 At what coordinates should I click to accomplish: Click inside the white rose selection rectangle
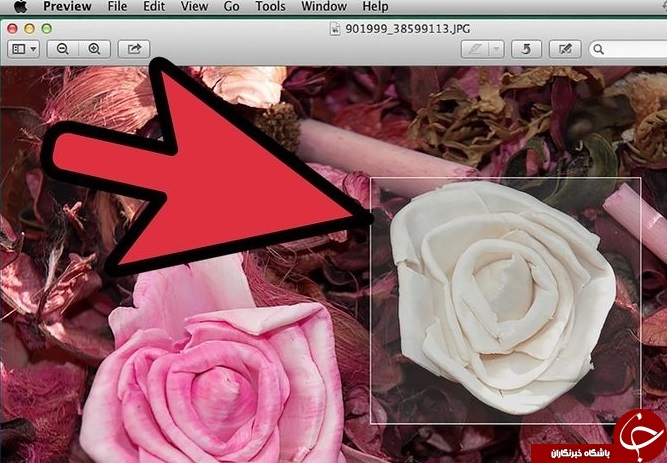[x=505, y=300]
